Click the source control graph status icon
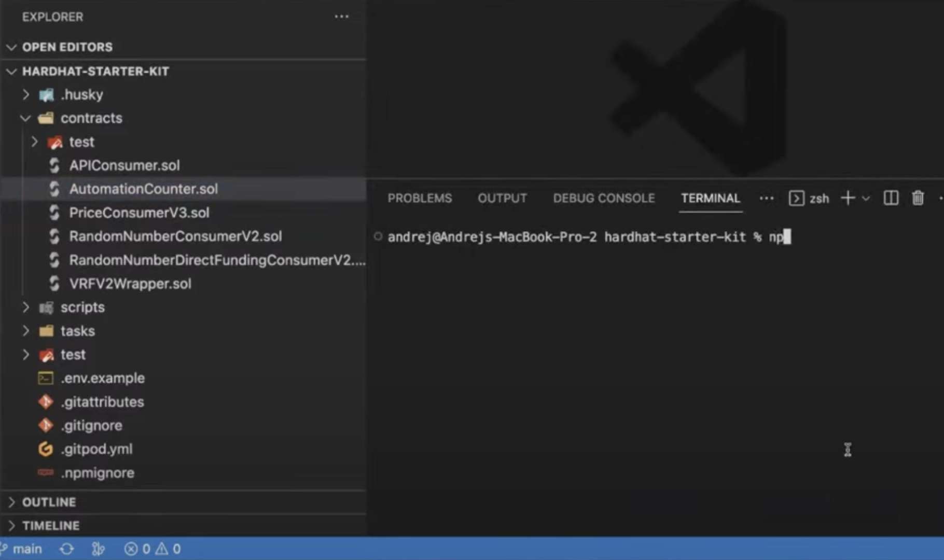 [x=98, y=549]
